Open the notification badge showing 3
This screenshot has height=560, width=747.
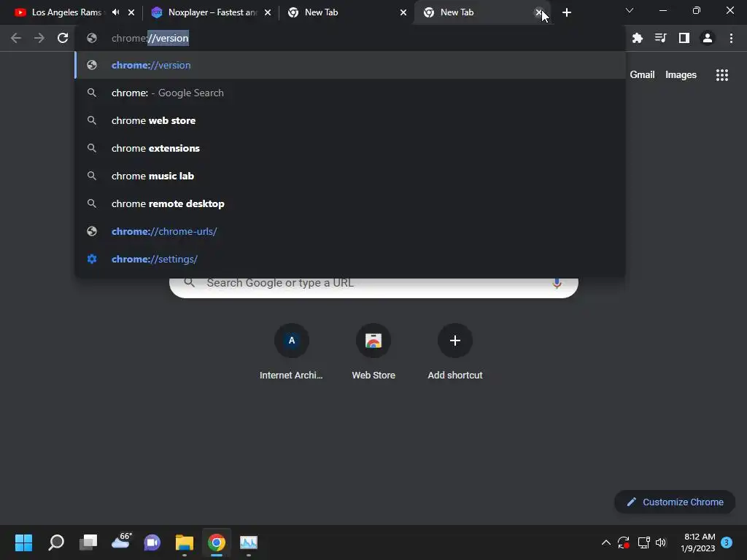pos(727,542)
